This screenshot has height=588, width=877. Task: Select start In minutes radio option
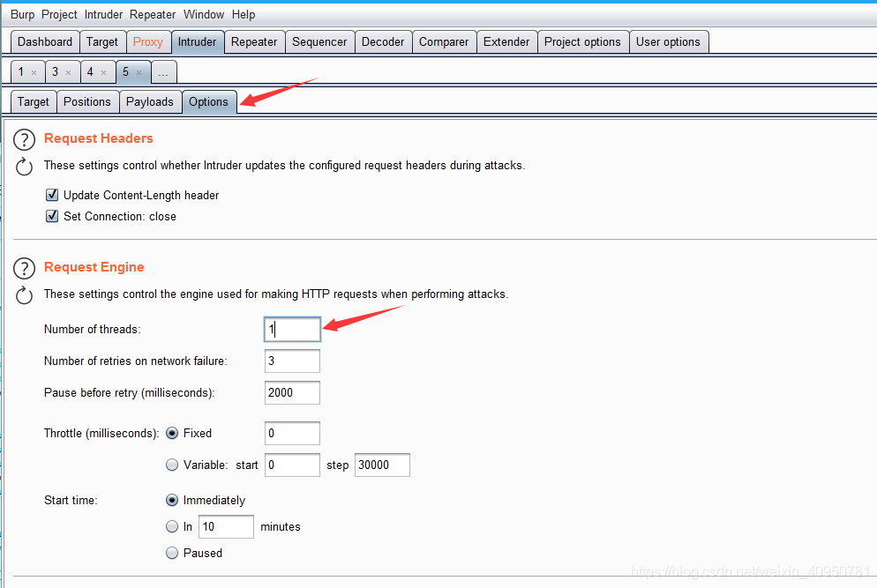pos(172,526)
